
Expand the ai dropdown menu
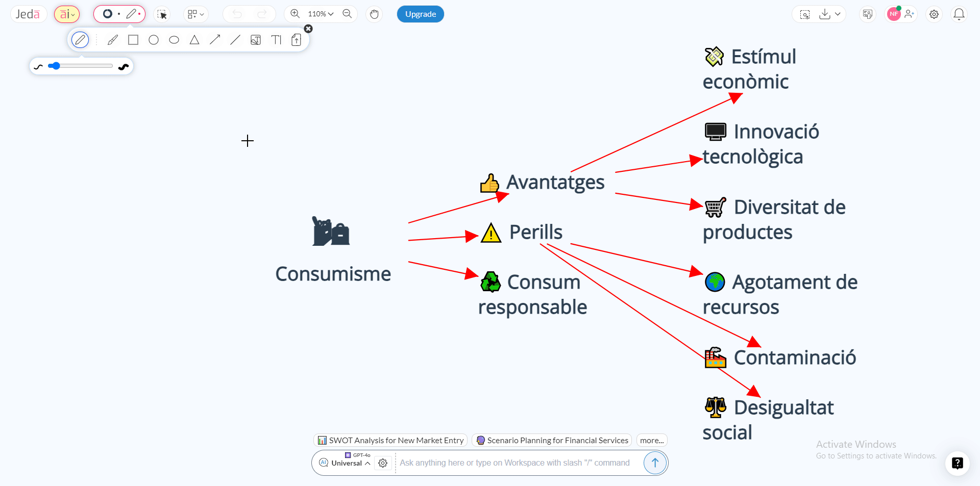67,14
